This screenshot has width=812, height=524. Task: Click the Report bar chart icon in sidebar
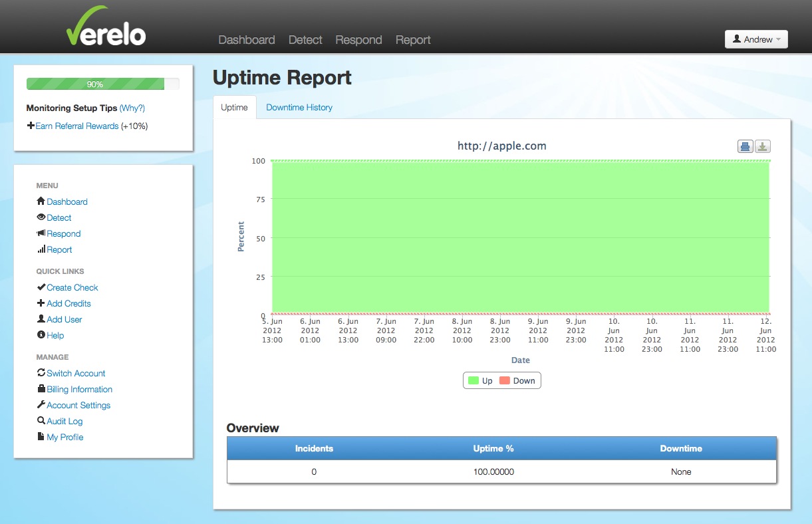pyautogui.click(x=41, y=249)
